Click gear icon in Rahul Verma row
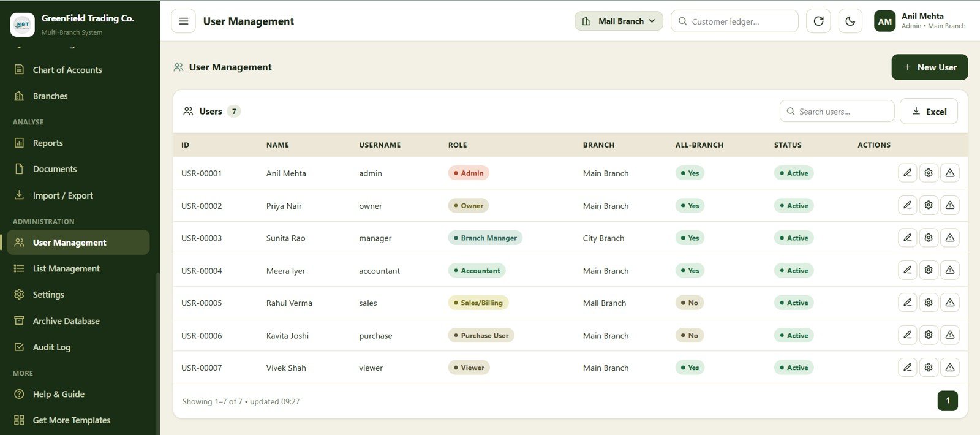This screenshot has height=435, width=980. [x=929, y=303]
